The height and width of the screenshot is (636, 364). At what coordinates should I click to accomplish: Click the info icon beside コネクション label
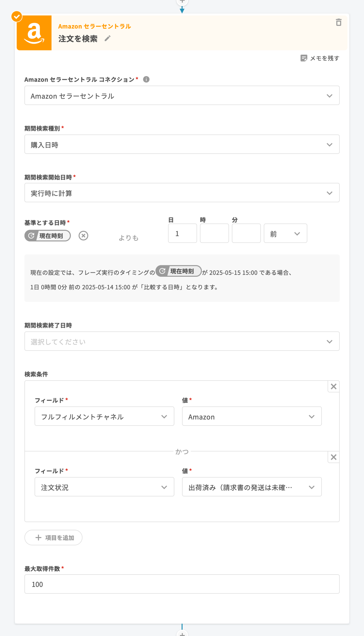(146, 79)
